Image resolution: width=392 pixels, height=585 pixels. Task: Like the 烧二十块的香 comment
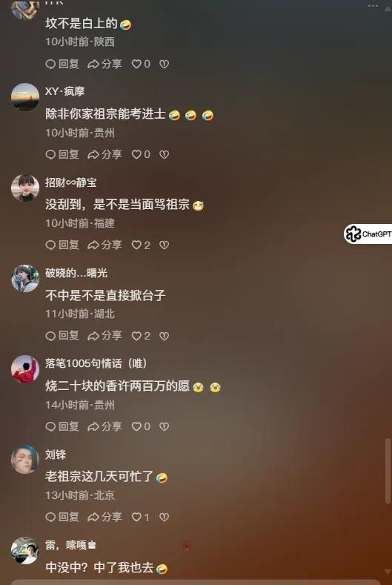point(141,426)
